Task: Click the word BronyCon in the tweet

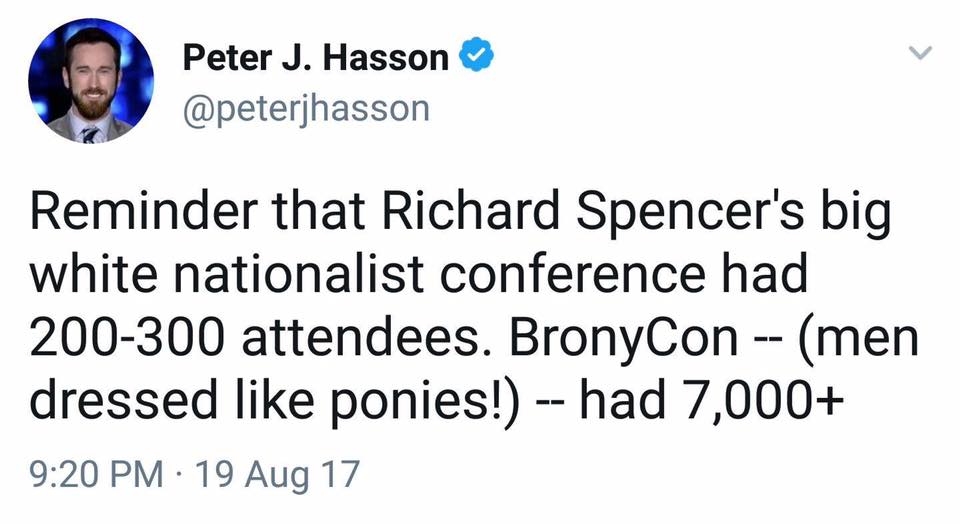Action: 623,337
